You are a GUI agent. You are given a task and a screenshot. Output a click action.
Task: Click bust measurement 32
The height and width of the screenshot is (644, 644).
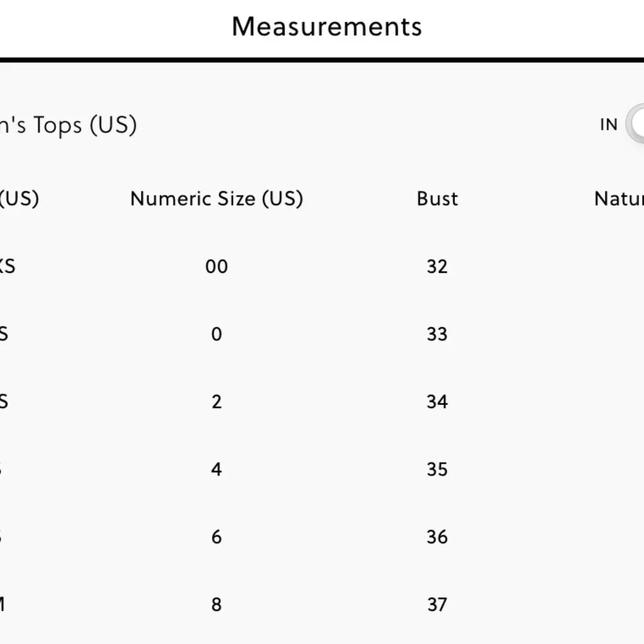click(x=437, y=267)
